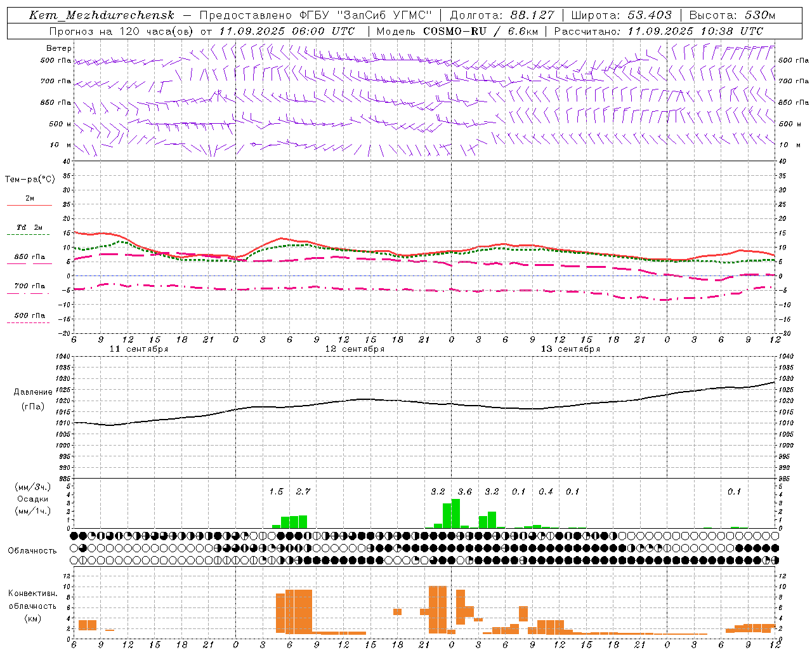Click the 0.4 precipitation total value
The width and height of the screenshot is (812, 650).
point(546,491)
